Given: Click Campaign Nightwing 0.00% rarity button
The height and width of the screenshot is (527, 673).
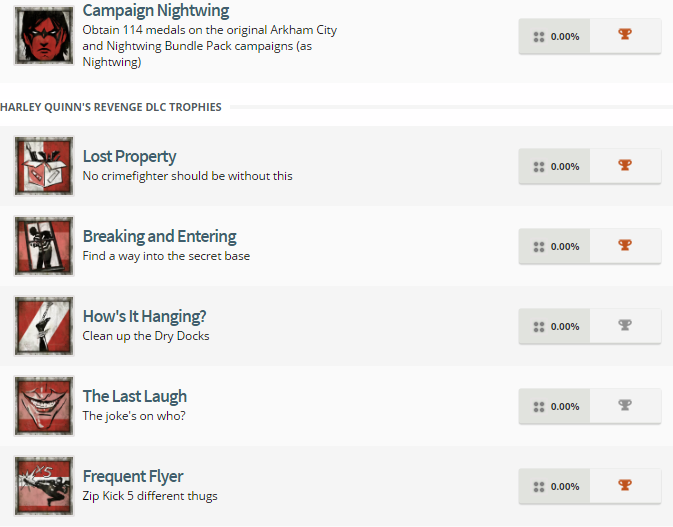Looking at the screenshot, I should click(x=555, y=36).
